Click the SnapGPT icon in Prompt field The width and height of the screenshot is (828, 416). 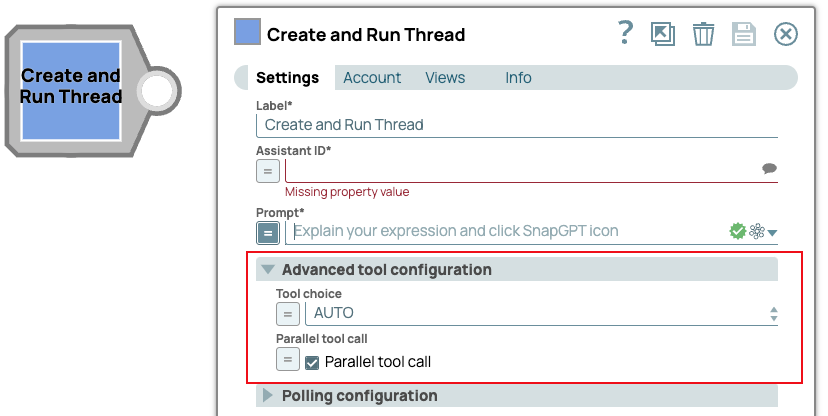point(756,231)
